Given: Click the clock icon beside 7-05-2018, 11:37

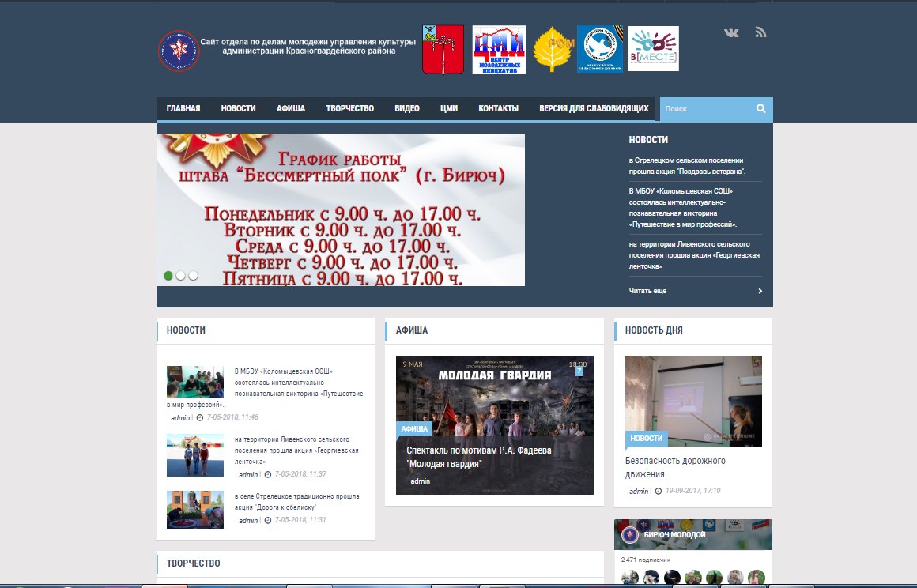Looking at the screenshot, I should tap(268, 475).
